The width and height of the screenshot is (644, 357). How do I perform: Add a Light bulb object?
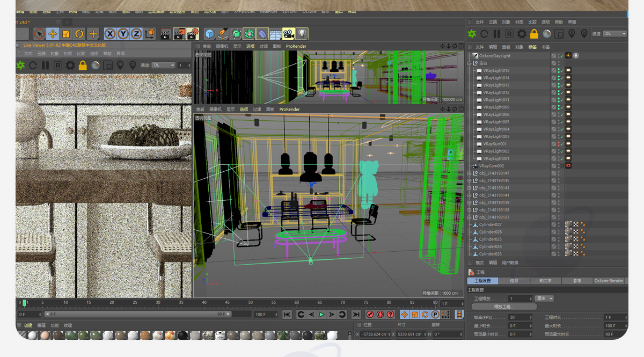coord(302,34)
